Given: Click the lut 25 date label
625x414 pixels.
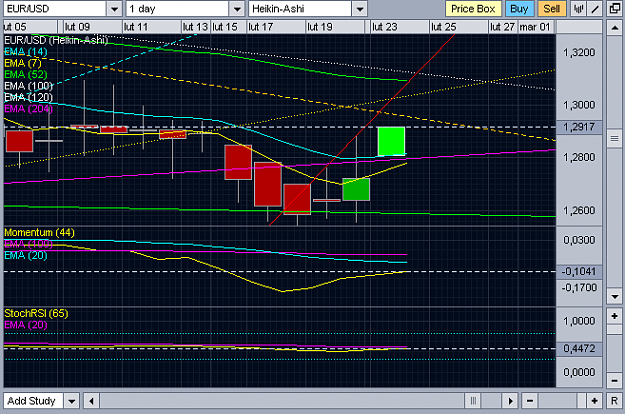Looking at the screenshot, I should click(444, 27).
